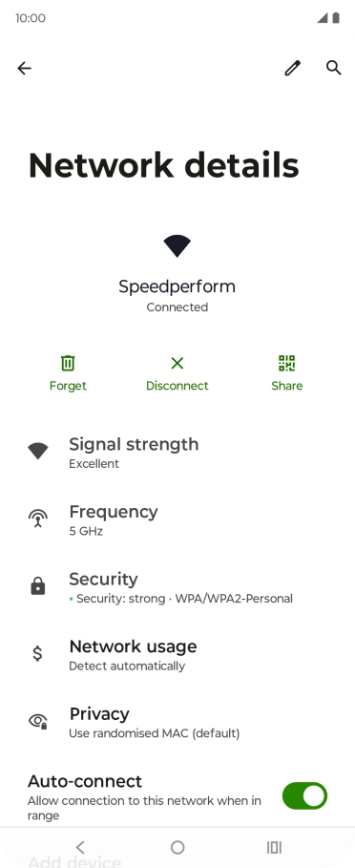Select the Signal strength entry

177,451
